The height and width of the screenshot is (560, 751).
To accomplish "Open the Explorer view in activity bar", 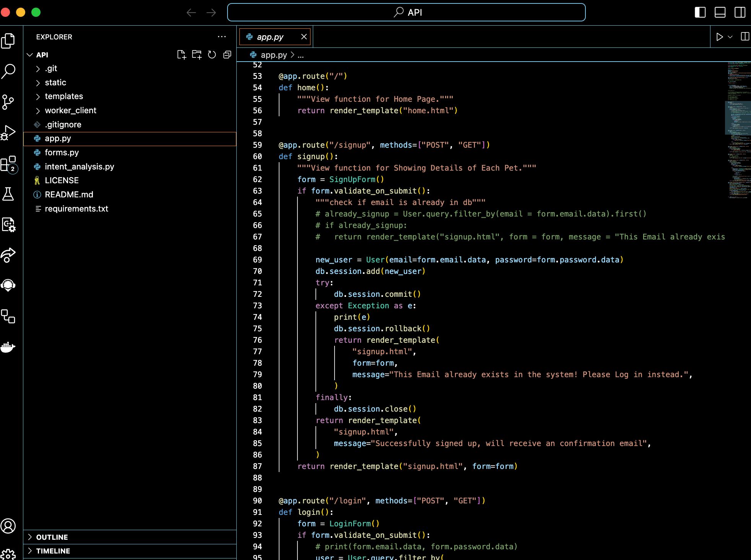I will pyautogui.click(x=8, y=41).
